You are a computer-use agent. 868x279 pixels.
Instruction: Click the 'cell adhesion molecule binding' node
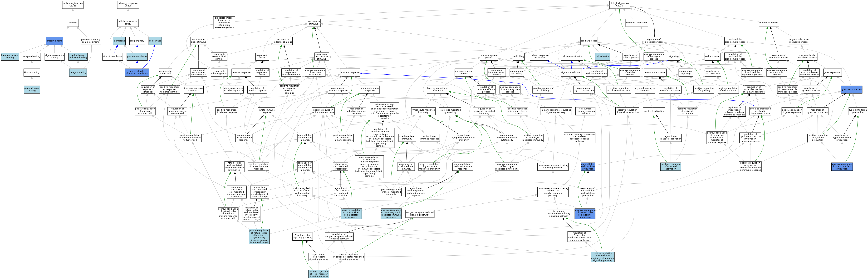pyautogui.click(x=78, y=57)
